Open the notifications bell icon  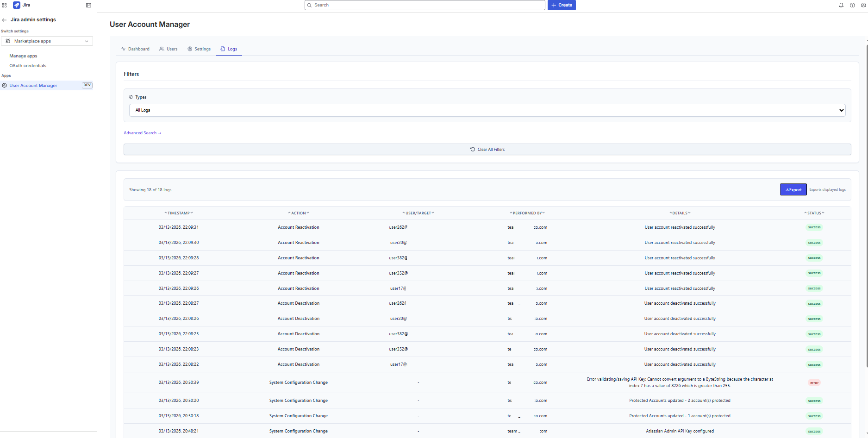tap(841, 5)
